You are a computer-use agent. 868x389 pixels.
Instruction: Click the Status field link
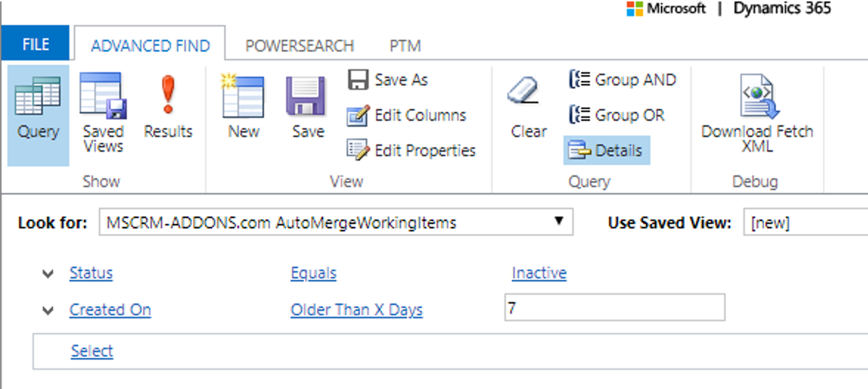point(91,273)
